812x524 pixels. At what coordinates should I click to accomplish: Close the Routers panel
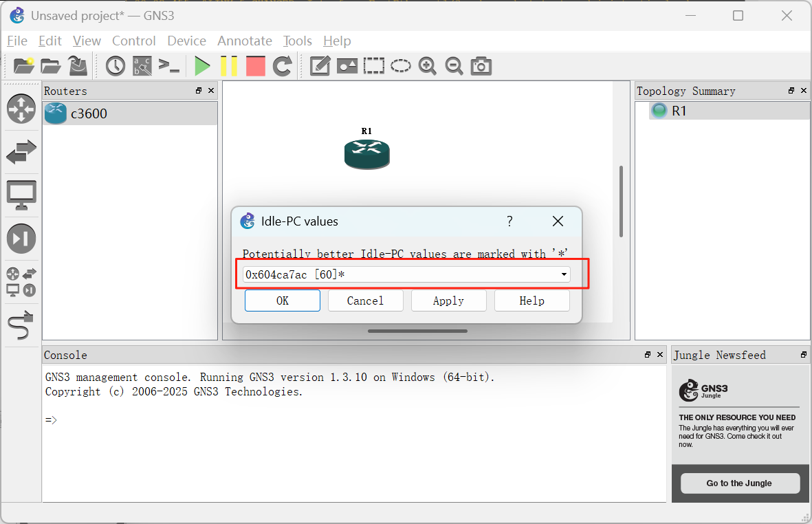[x=211, y=91]
